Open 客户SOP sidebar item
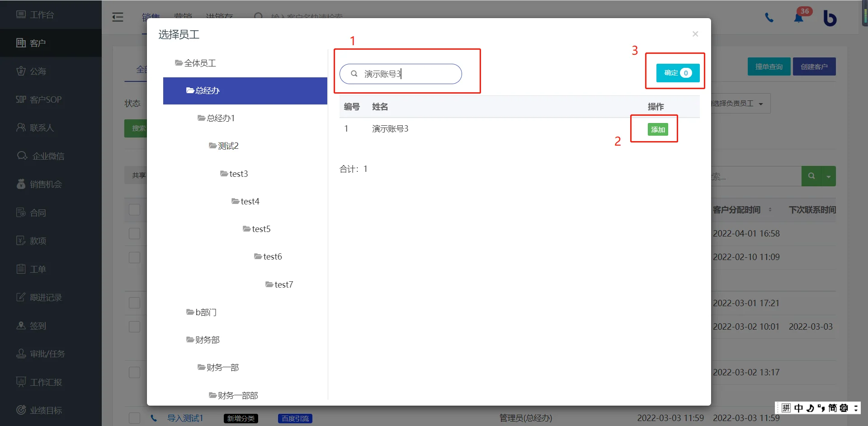 pos(51,99)
